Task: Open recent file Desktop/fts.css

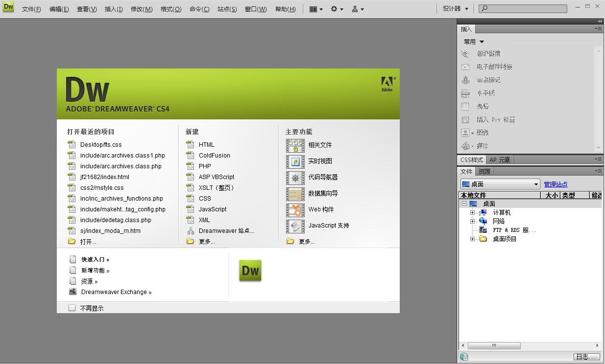Action: click(101, 145)
